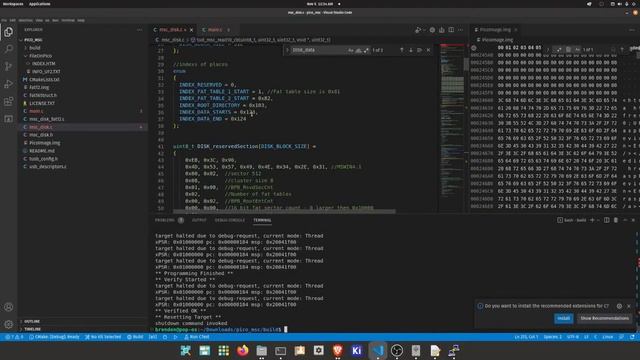The image size is (640, 360).
Task: Open Workspaces in top bar
Action: [x=13, y=4]
